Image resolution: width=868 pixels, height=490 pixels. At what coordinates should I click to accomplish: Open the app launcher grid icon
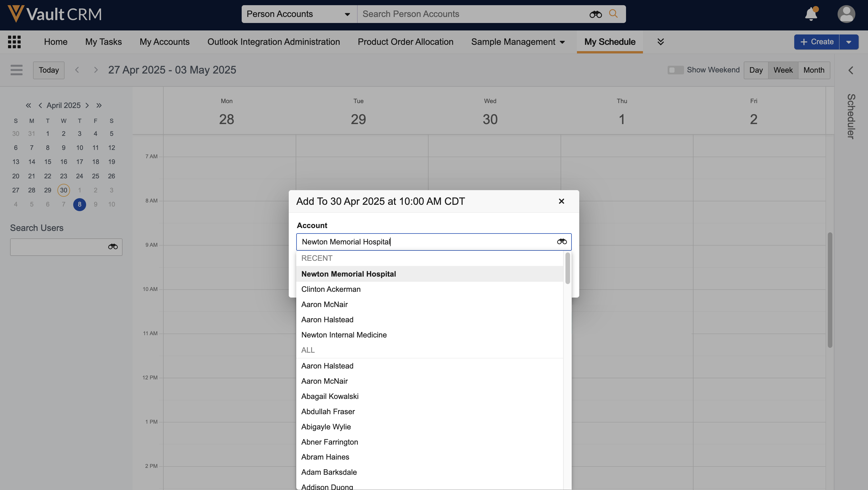[x=14, y=42]
